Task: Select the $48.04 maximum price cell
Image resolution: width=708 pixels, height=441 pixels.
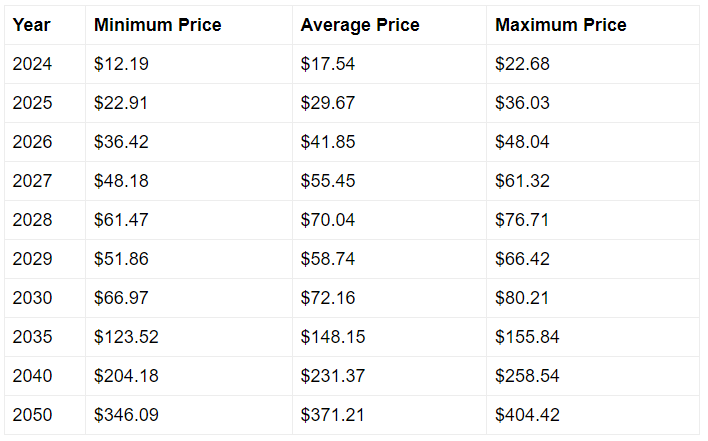Action: [x=593, y=142]
